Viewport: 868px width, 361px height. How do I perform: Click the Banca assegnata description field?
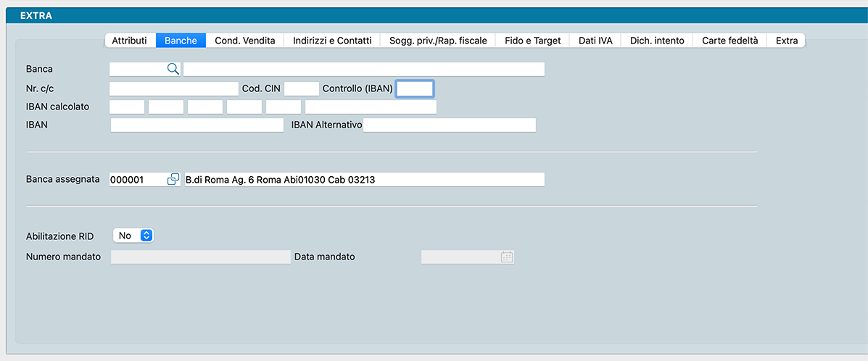click(364, 179)
